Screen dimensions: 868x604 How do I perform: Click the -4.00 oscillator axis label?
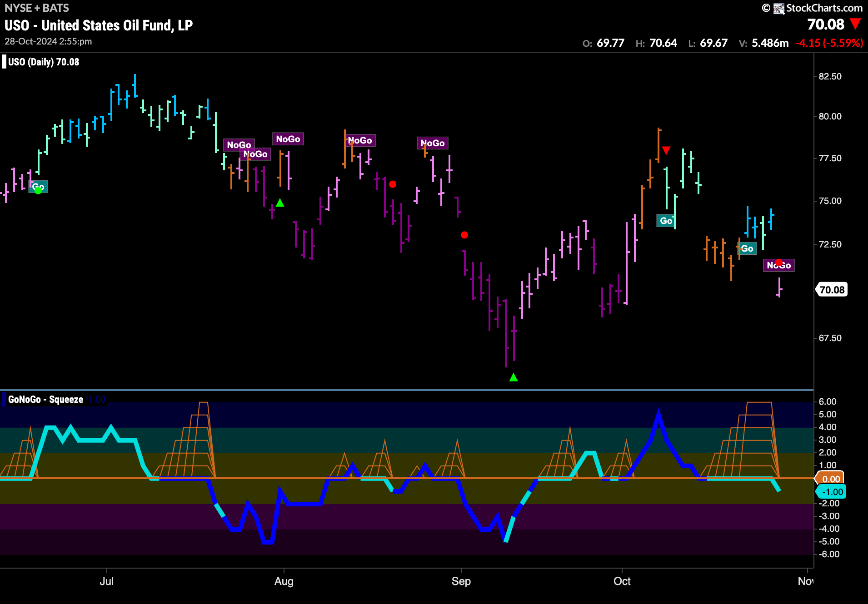tap(829, 529)
